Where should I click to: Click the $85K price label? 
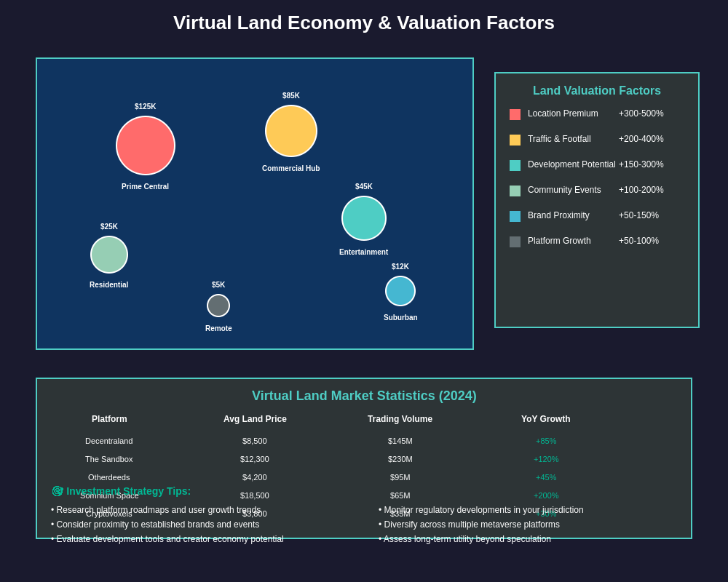[x=291, y=95]
